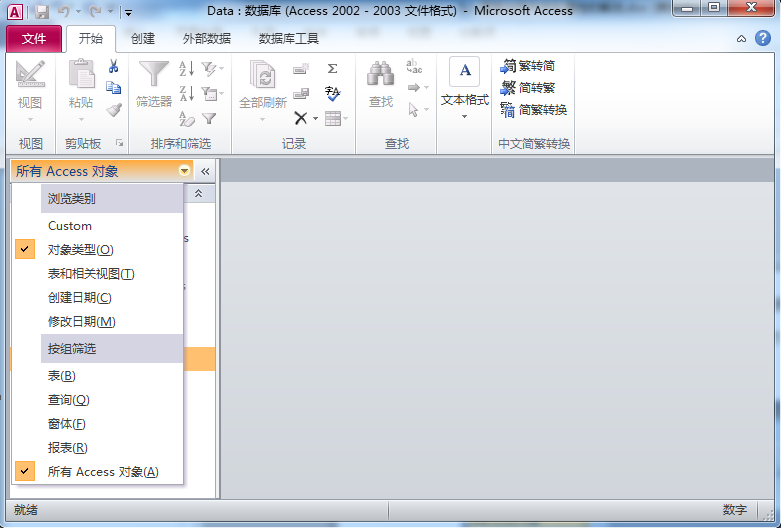The height and width of the screenshot is (528, 781).
Task: Click the Access application icon in title bar
Action: (x=15, y=11)
